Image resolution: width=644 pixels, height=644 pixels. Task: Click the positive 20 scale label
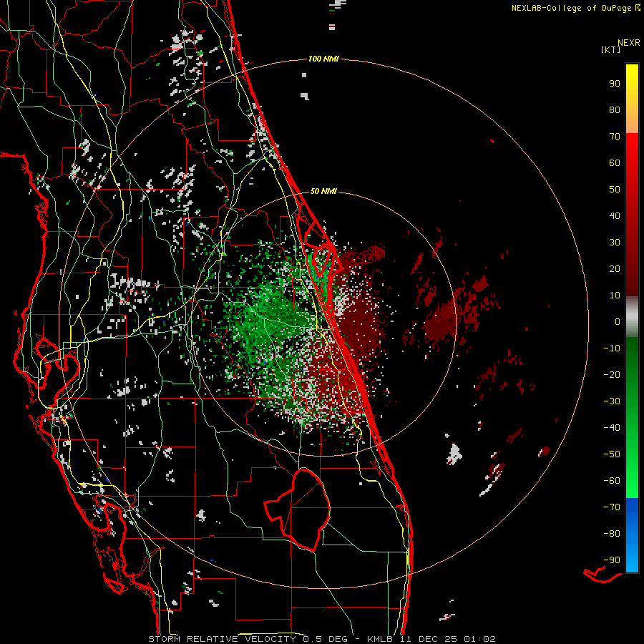point(615,269)
